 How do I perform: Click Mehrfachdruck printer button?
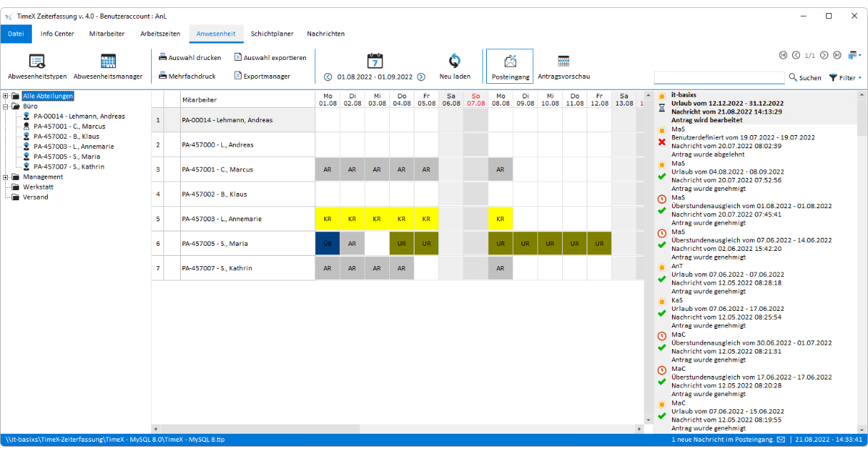(187, 76)
